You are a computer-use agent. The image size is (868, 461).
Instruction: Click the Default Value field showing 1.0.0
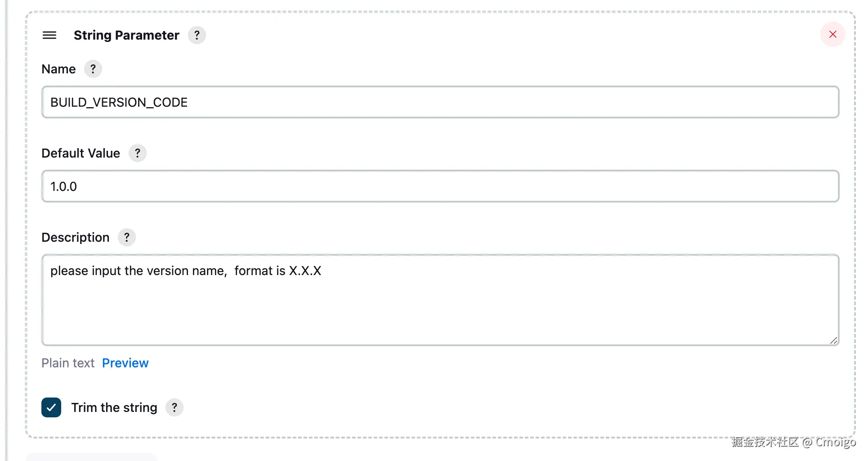(440, 186)
